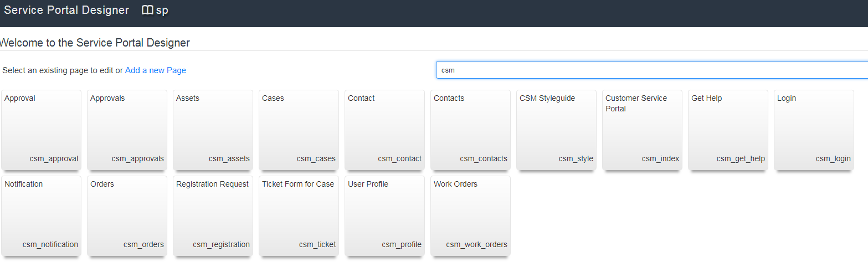
Task: Click Add a new Page link
Action: pyautogui.click(x=156, y=70)
